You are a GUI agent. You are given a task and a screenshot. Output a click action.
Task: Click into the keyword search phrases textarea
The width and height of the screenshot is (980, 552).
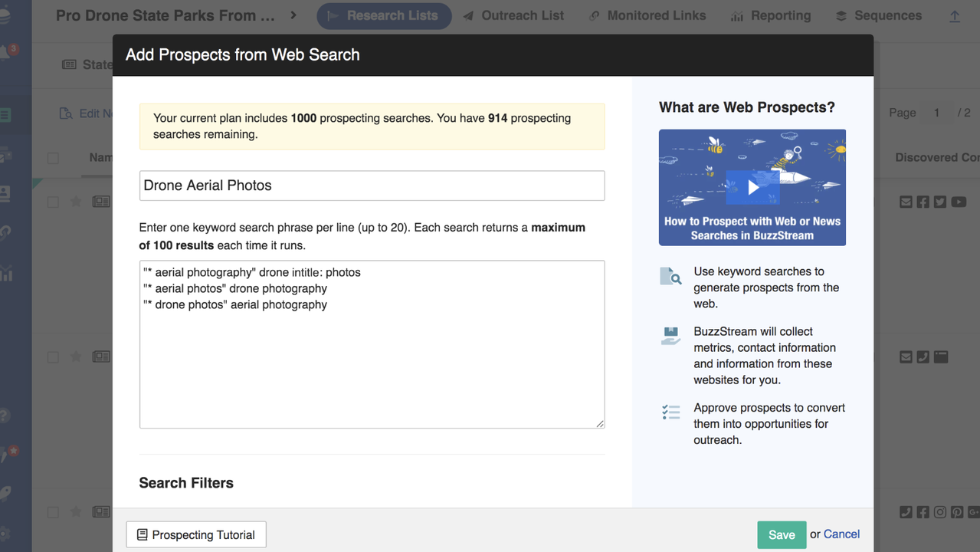click(372, 344)
